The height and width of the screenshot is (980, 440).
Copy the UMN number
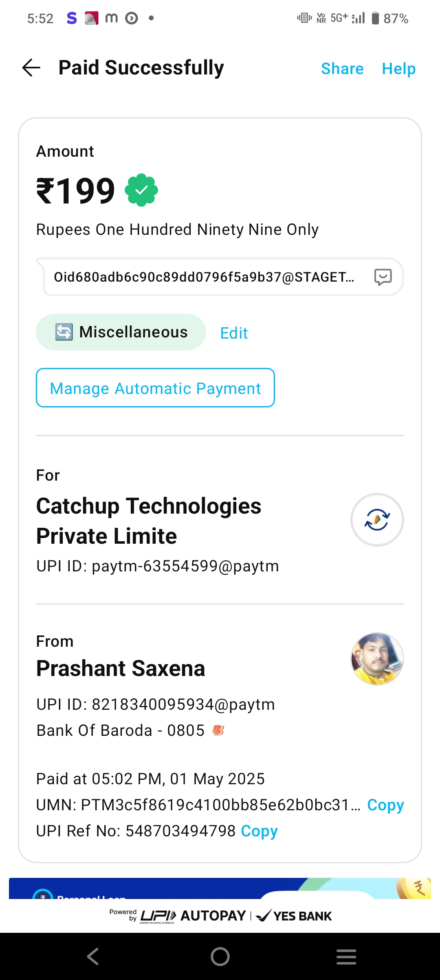[x=385, y=805]
